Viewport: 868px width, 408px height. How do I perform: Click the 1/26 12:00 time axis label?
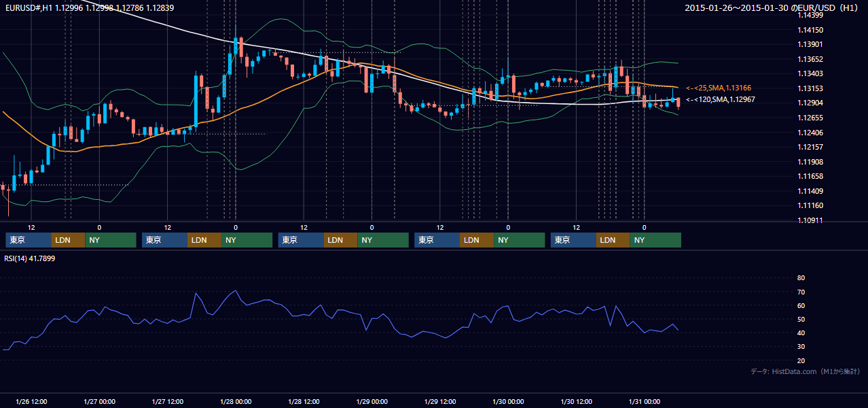(31, 402)
